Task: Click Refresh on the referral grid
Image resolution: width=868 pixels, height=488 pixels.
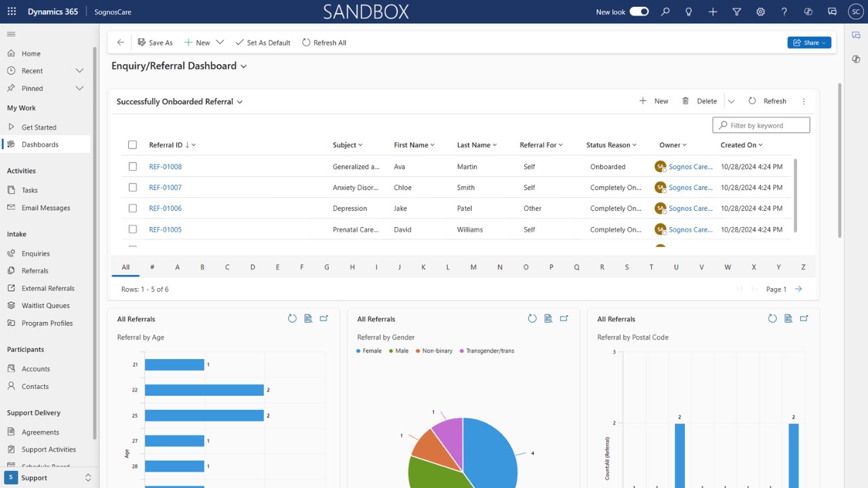Action: tap(768, 101)
